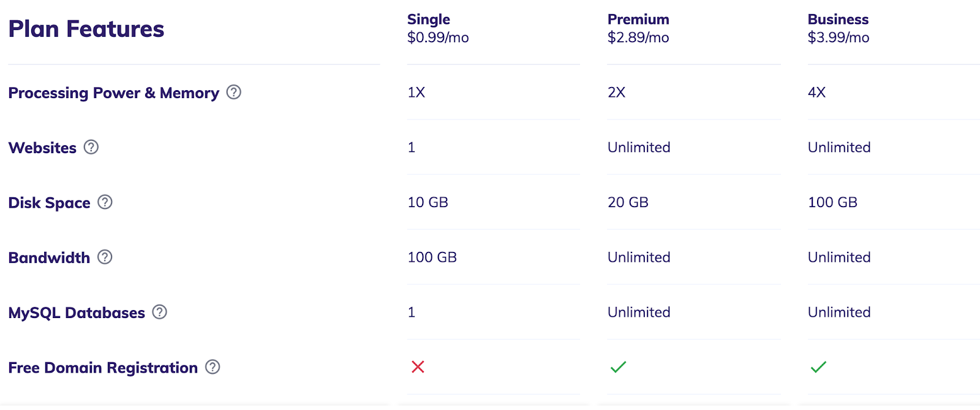Click the Premium Unlimited bandwidth value
The width and height of the screenshot is (980, 410).
point(639,257)
